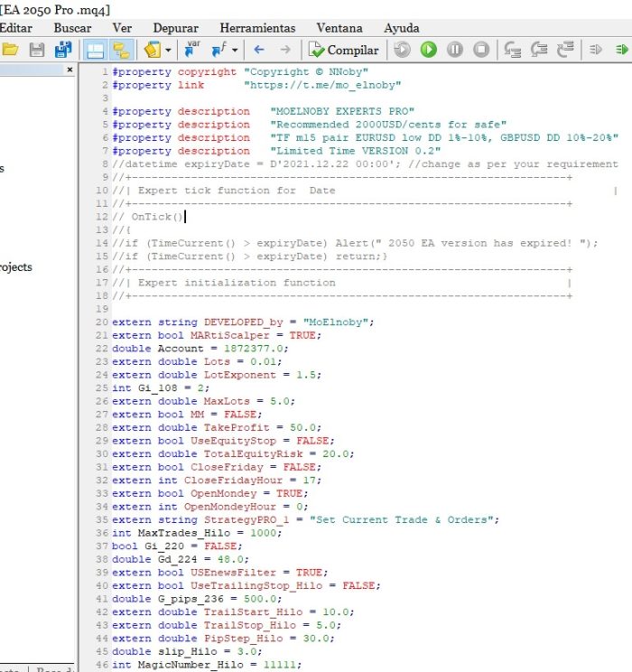Click the TotalEquityRisk variable name
The width and height of the screenshot is (632, 672).
[x=253, y=453]
